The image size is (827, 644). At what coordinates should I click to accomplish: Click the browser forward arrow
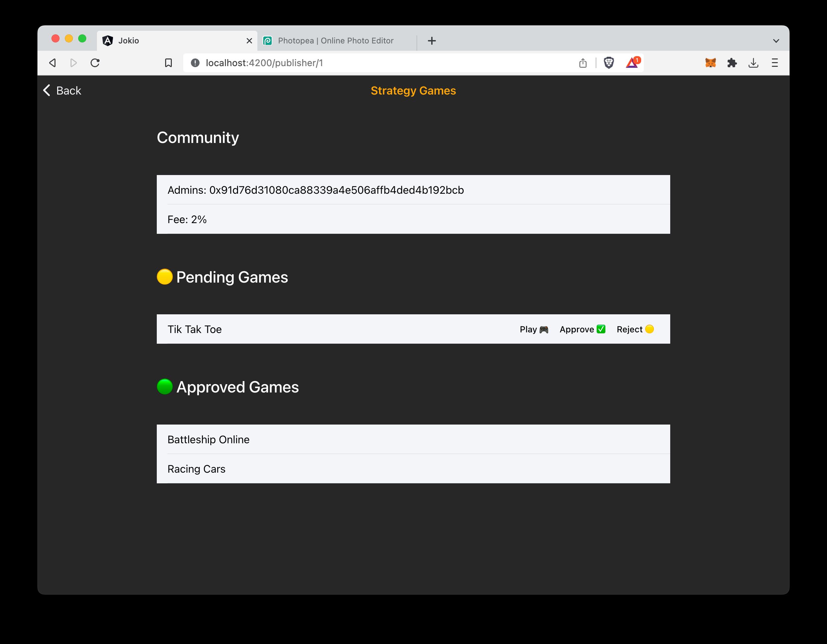pyautogui.click(x=74, y=63)
